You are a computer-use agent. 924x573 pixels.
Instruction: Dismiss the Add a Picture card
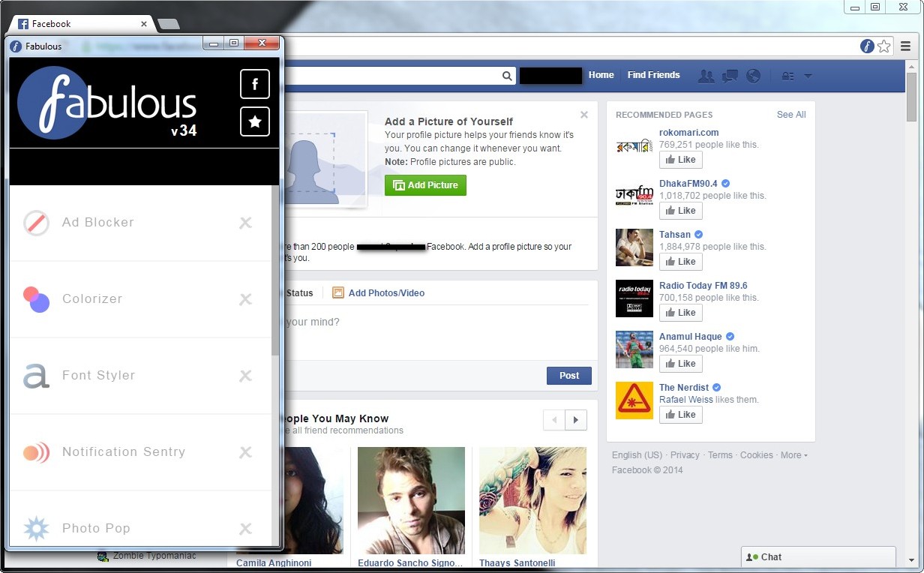pyautogui.click(x=584, y=115)
